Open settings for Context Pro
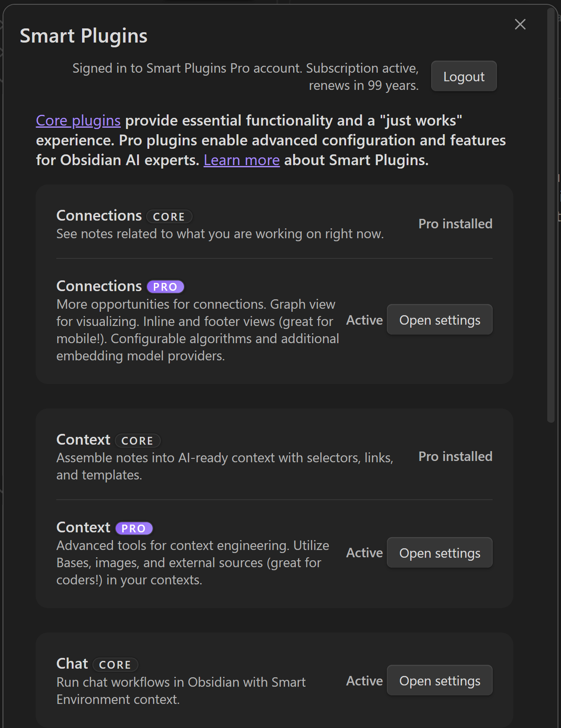Screen dimensions: 561x728 [439, 553]
